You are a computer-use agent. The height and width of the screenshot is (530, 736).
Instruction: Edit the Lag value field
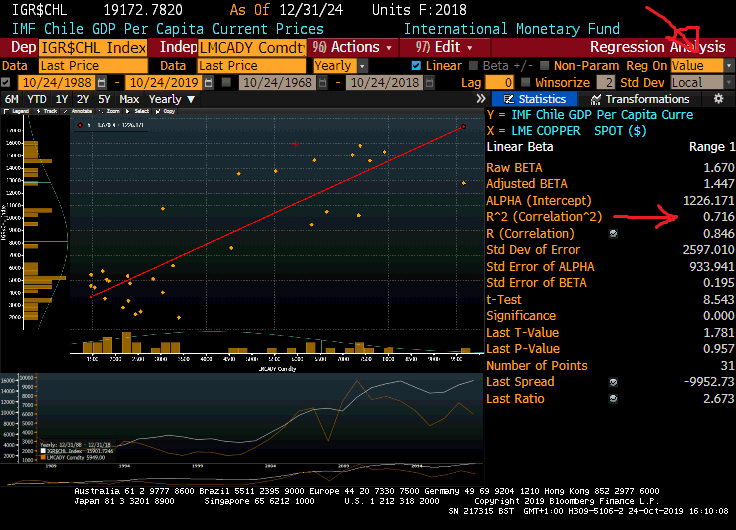point(500,83)
